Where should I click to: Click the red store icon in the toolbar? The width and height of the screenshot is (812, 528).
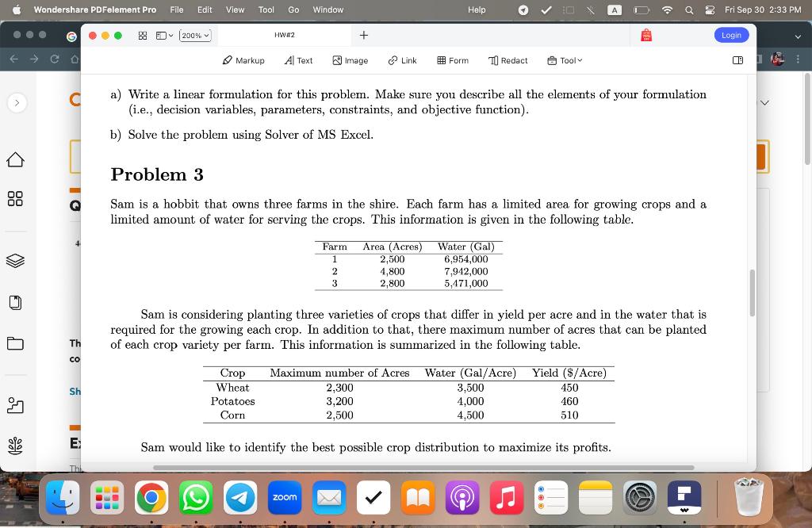point(647,35)
